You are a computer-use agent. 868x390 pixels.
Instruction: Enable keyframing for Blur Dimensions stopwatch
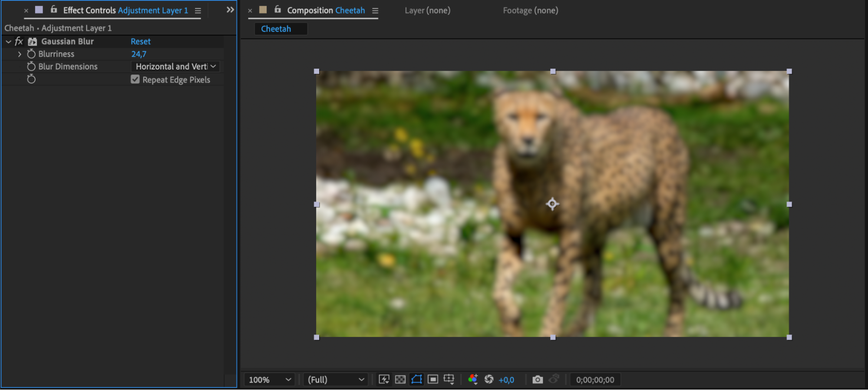tap(31, 66)
